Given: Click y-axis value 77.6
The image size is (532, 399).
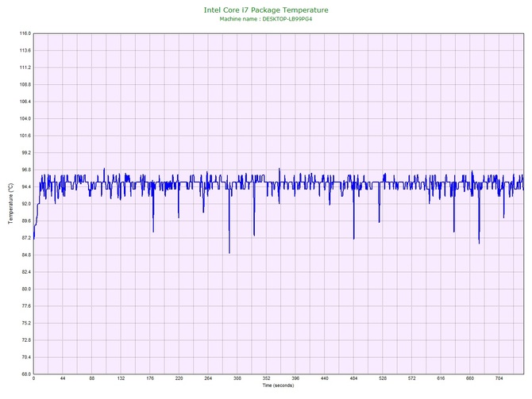Looking at the screenshot, I should tap(26, 306).
